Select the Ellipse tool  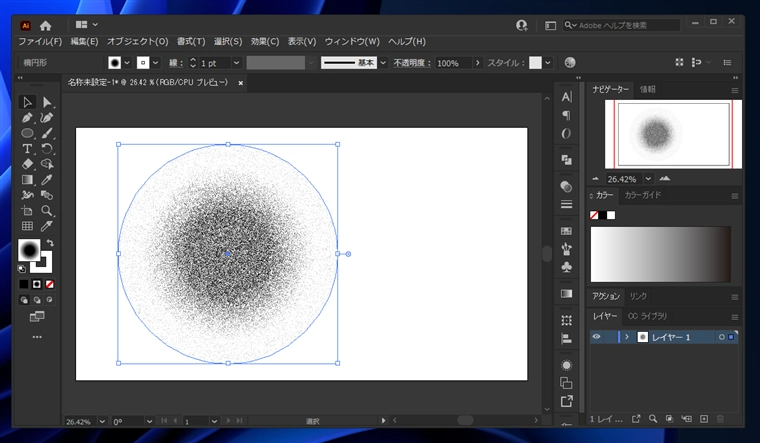pyautogui.click(x=27, y=133)
